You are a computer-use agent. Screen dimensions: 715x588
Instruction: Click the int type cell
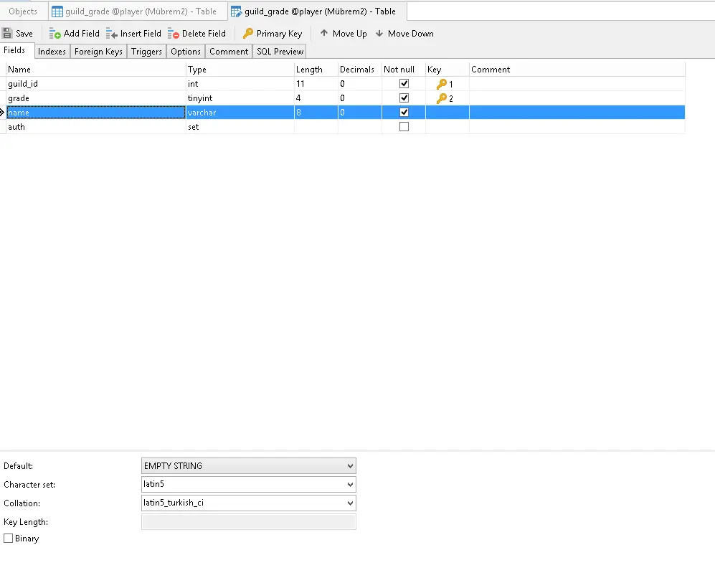click(240, 84)
